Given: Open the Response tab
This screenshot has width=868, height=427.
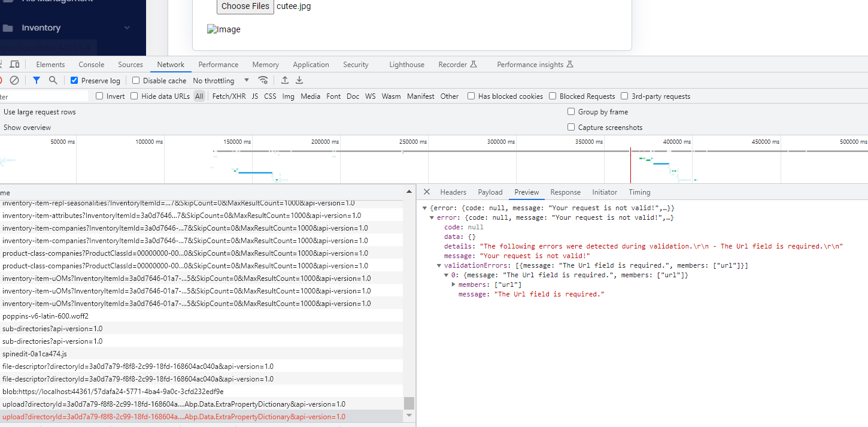Looking at the screenshot, I should coord(565,192).
